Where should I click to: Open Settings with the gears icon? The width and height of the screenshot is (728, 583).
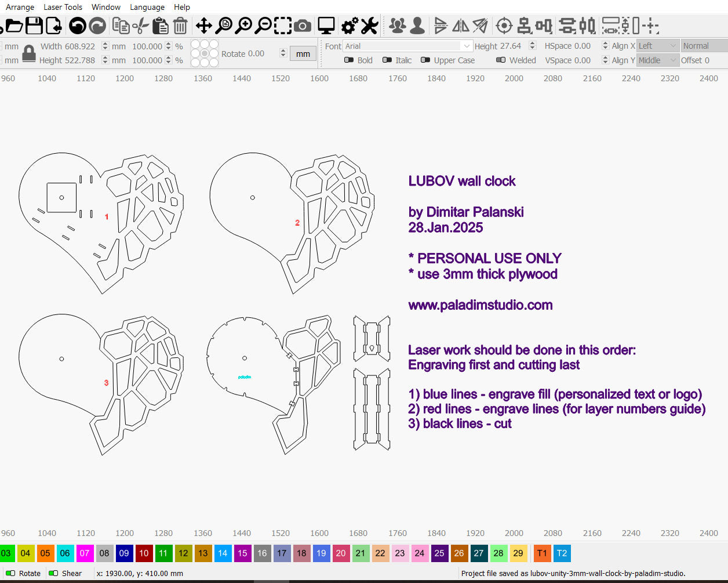pyautogui.click(x=350, y=26)
